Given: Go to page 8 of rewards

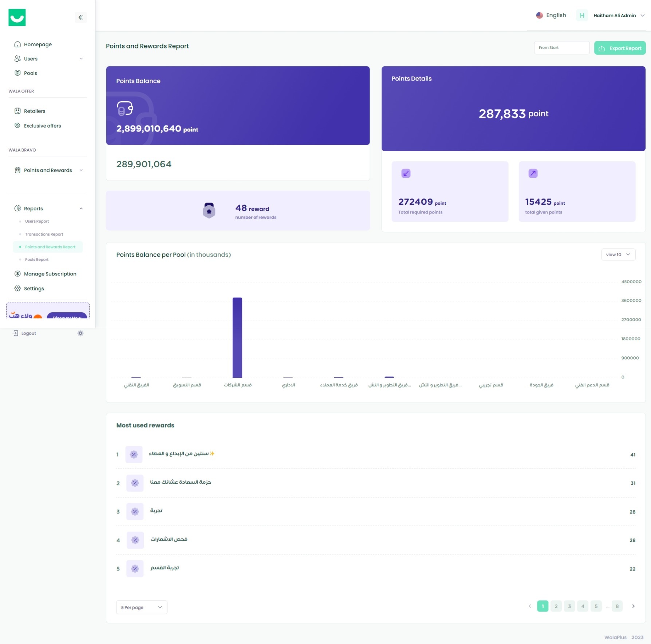Looking at the screenshot, I should coord(617,606).
